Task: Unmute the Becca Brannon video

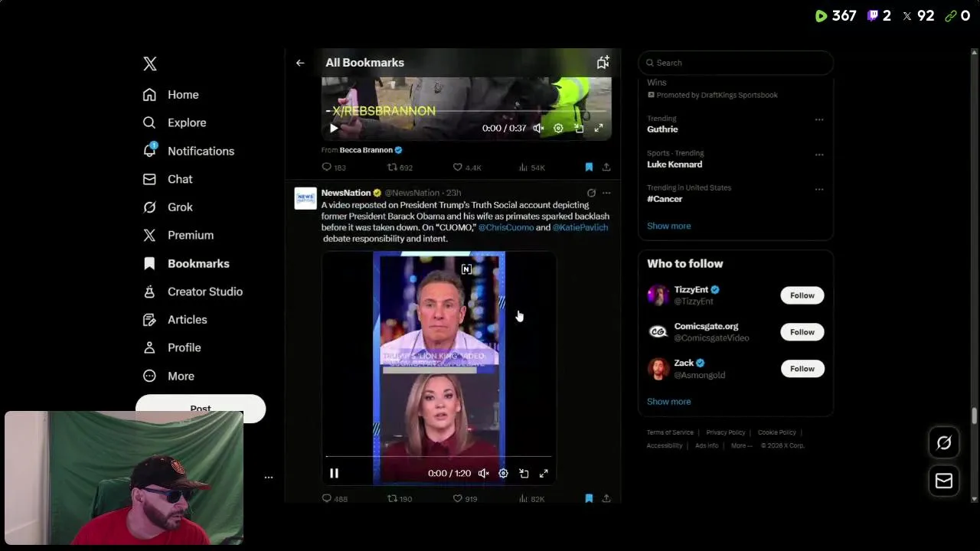Action: click(x=538, y=128)
